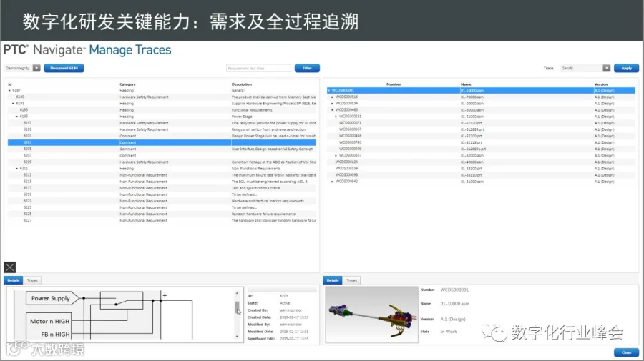Select part row WCDS000124
This screenshot has width=644, height=361.
(x=481, y=162)
